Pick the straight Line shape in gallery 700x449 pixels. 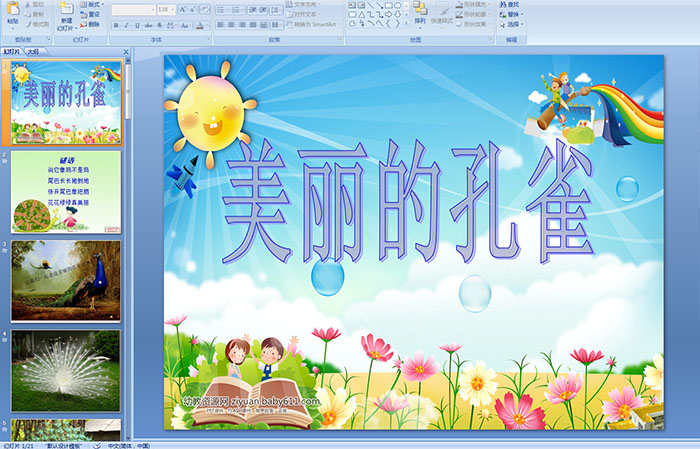click(370, 5)
